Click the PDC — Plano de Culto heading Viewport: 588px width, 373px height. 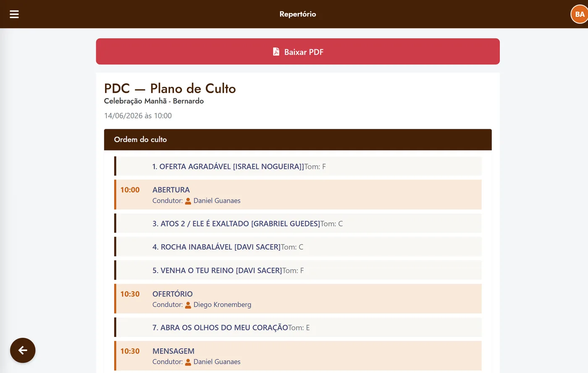click(170, 89)
